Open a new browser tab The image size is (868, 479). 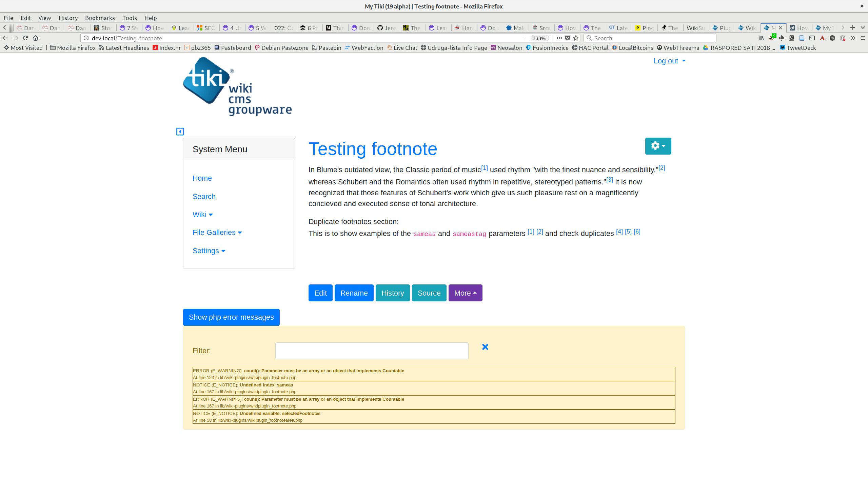[853, 28]
